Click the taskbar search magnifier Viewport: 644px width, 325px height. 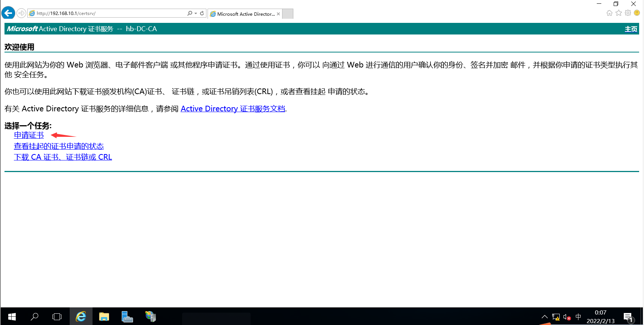point(34,317)
